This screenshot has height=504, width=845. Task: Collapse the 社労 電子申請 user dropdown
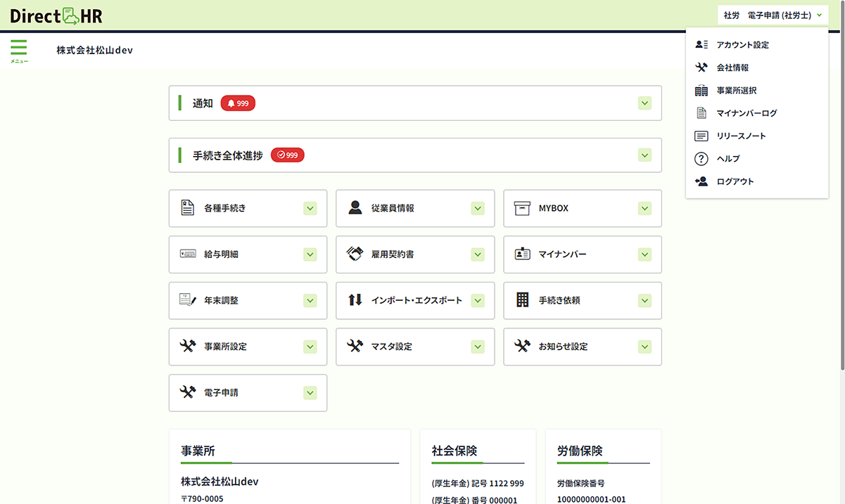[x=773, y=15]
